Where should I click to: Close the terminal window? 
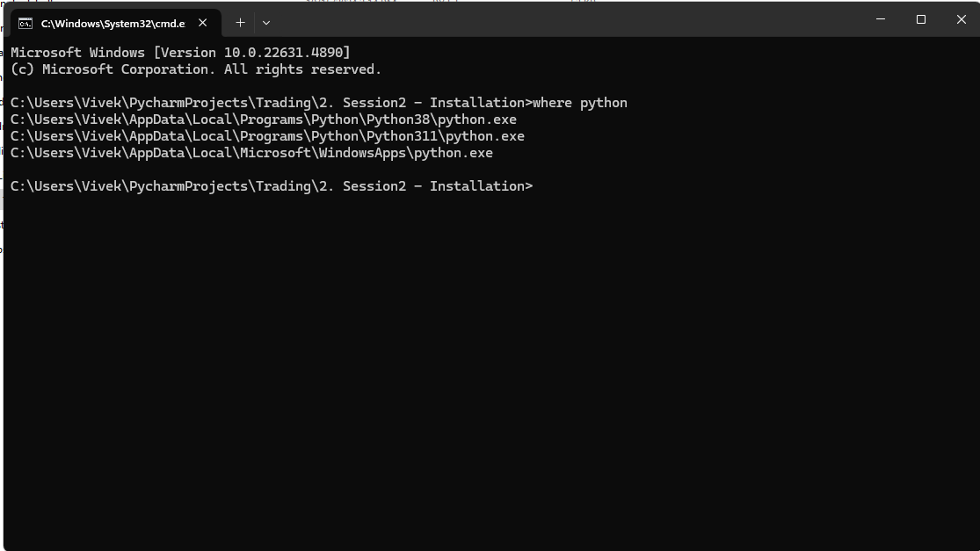click(x=962, y=19)
